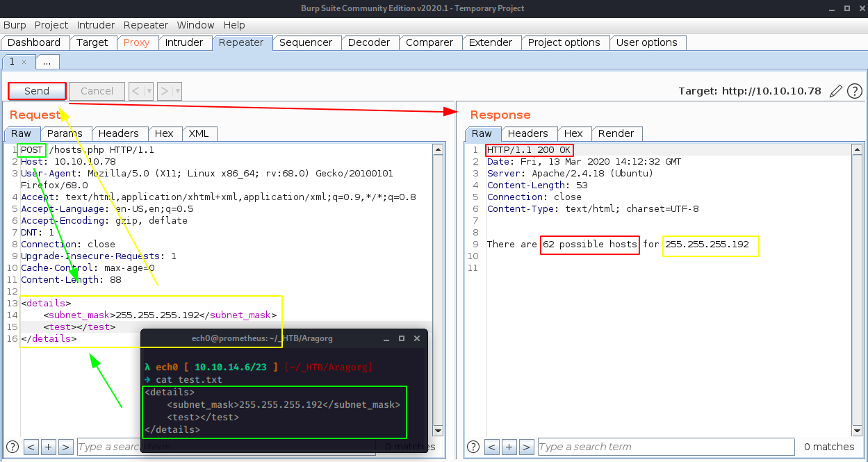Open the Repeater menu
This screenshot has width=868, height=462.
(145, 25)
